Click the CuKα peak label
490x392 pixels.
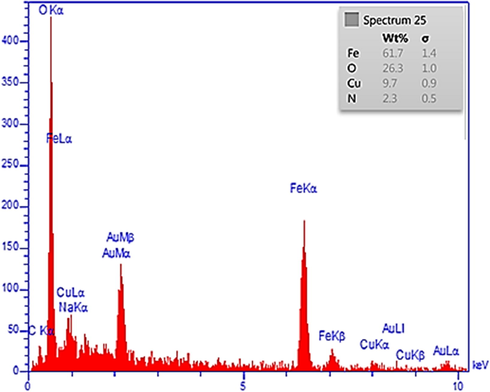[x=374, y=344]
